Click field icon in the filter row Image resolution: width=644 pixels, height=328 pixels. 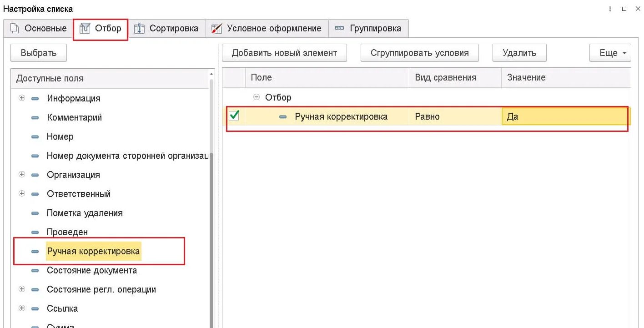(283, 117)
